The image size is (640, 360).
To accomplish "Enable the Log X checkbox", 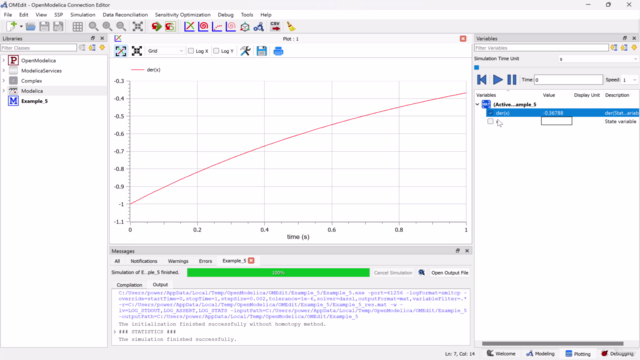I will tap(191, 51).
